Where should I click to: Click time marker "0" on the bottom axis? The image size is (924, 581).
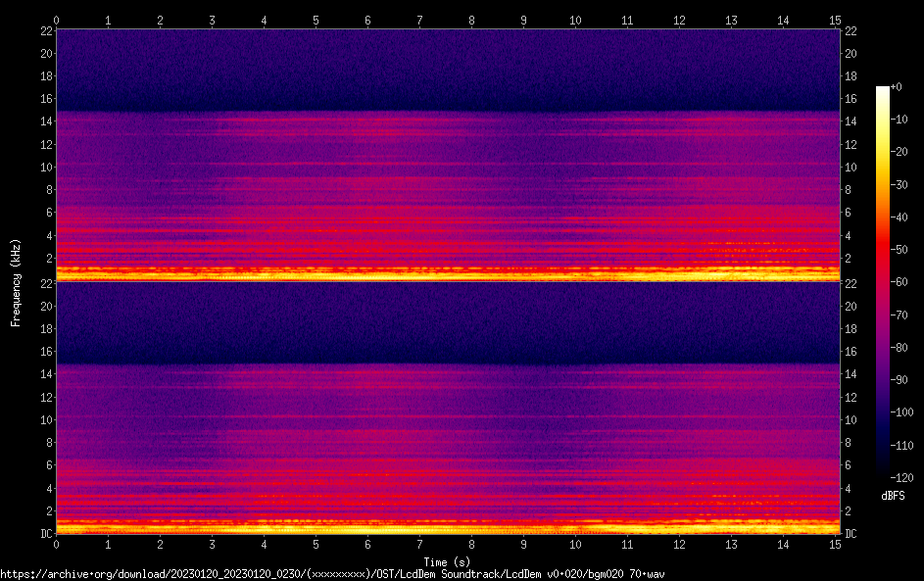coord(57,544)
